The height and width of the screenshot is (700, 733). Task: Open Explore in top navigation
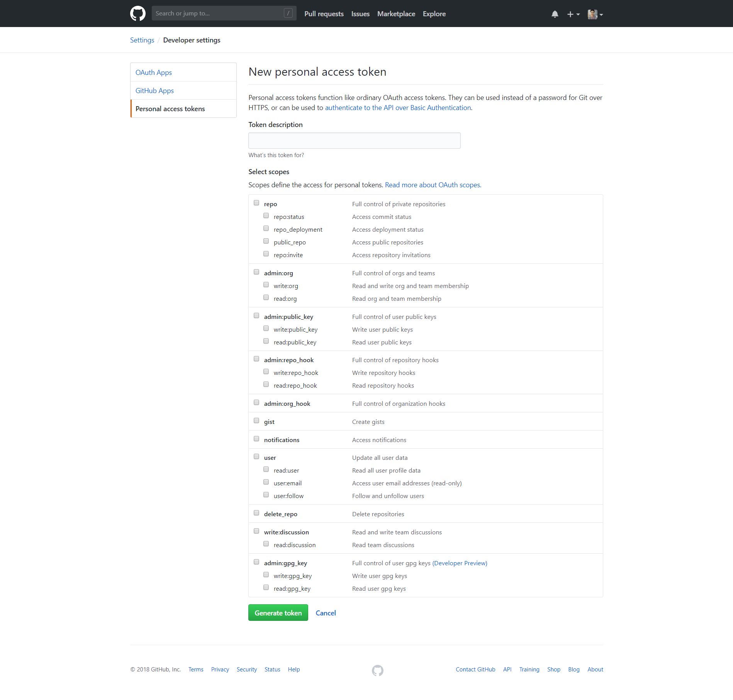click(x=434, y=14)
